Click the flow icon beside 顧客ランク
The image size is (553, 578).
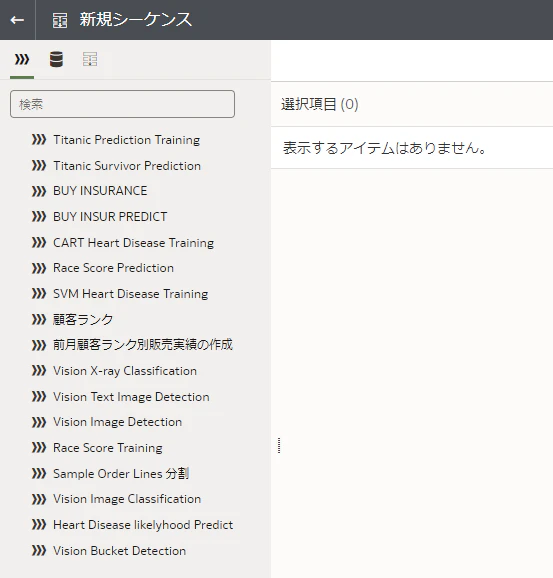point(39,319)
